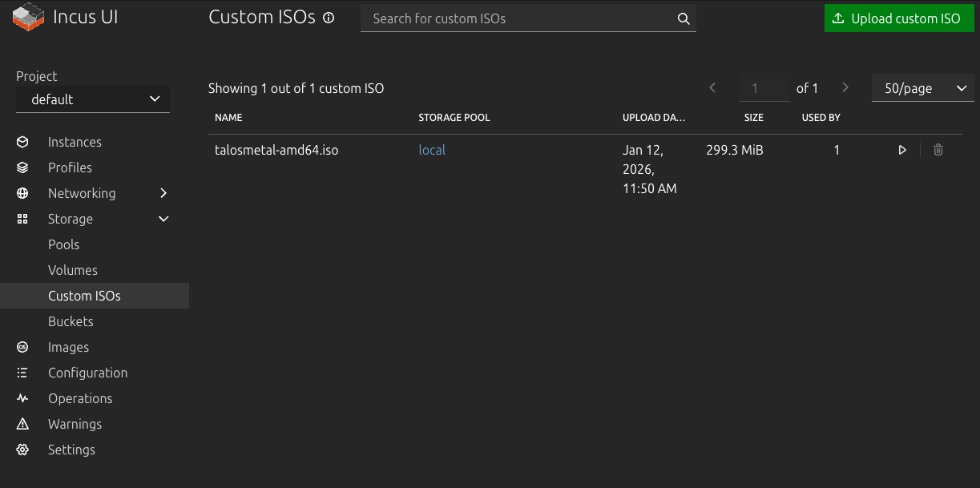Image resolution: width=980 pixels, height=488 pixels.
Task: Collapse the Storage submenu chevron
Action: 163,219
